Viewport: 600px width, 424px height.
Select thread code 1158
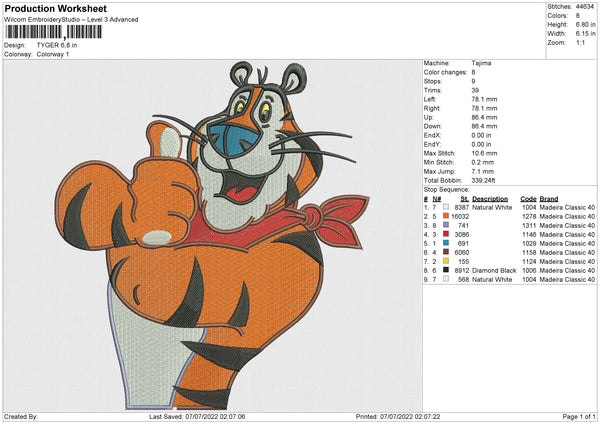point(529,252)
